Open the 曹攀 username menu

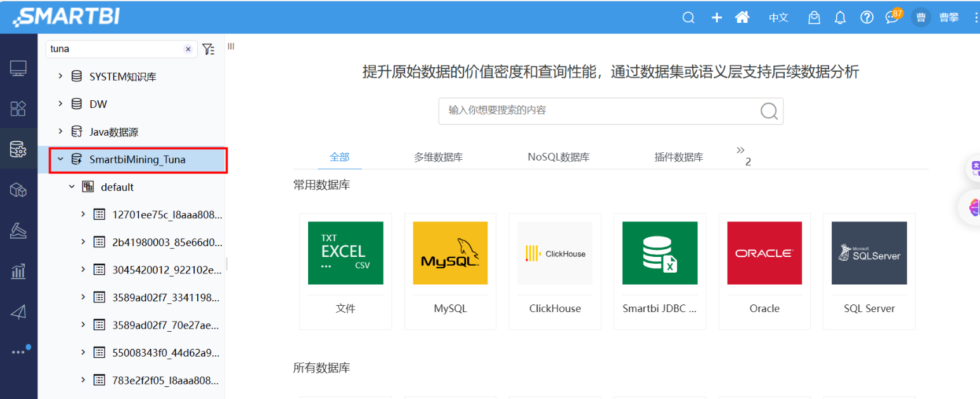coord(949,18)
